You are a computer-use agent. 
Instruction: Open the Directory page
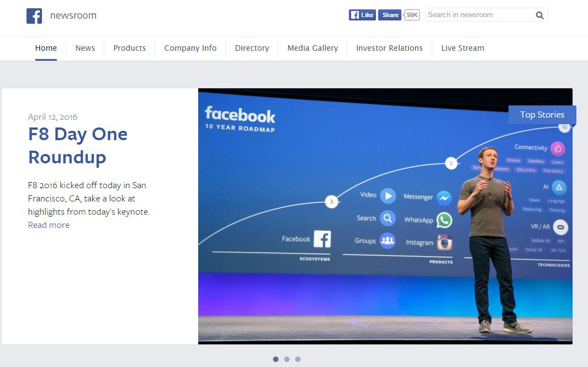tap(252, 48)
